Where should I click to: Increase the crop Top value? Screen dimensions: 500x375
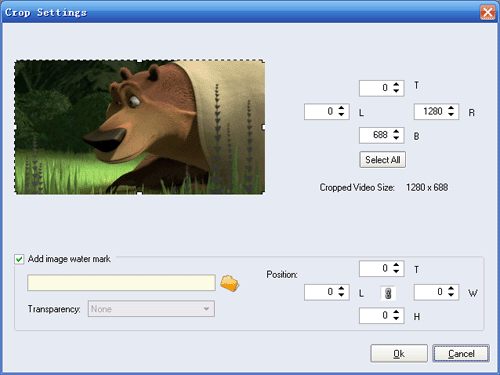click(x=396, y=85)
